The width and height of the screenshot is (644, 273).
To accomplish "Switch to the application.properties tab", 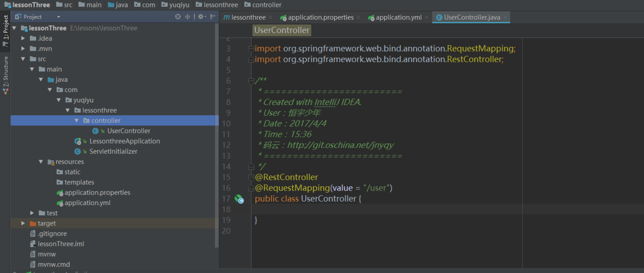I will click(x=321, y=18).
